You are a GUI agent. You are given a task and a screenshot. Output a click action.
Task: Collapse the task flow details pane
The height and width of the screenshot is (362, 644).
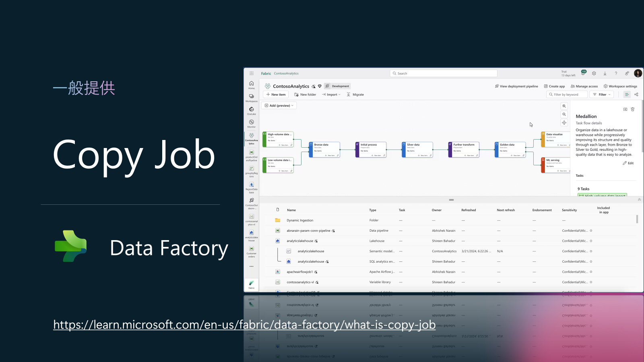point(625,109)
